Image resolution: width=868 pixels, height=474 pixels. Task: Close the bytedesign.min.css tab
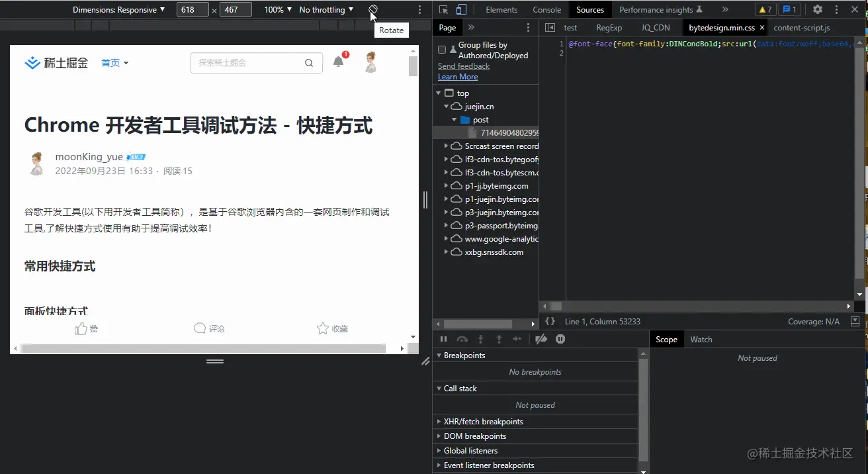pos(762,28)
